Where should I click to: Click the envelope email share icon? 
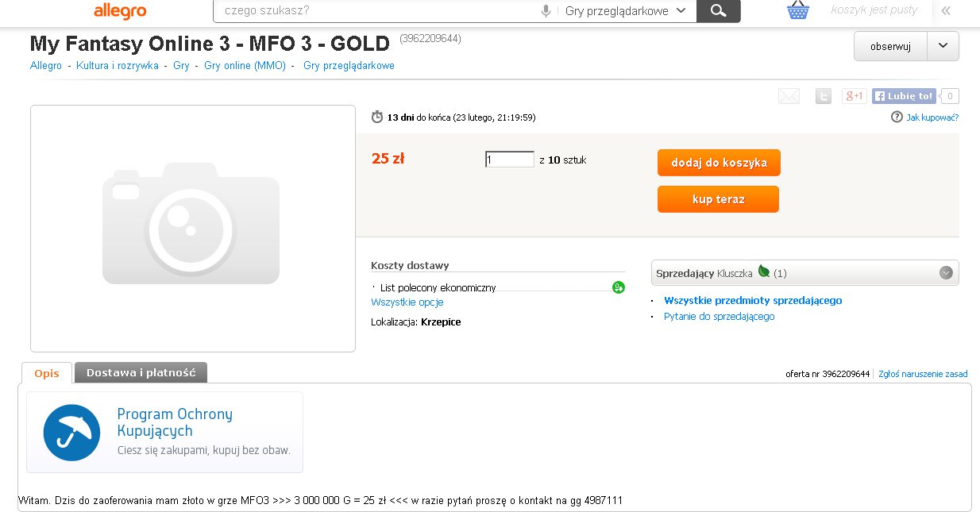[x=789, y=96]
